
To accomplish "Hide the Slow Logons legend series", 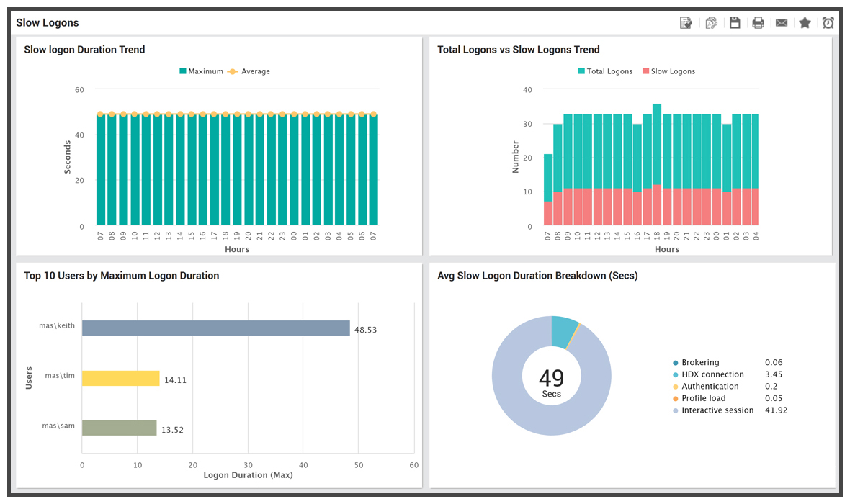I will pyautogui.click(x=668, y=71).
